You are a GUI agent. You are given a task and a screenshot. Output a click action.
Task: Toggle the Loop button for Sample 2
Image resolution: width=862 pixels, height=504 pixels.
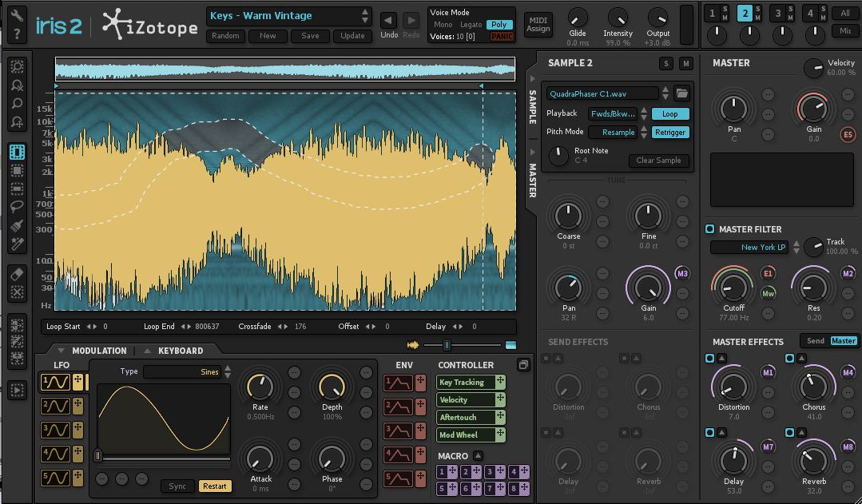pyautogui.click(x=670, y=113)
